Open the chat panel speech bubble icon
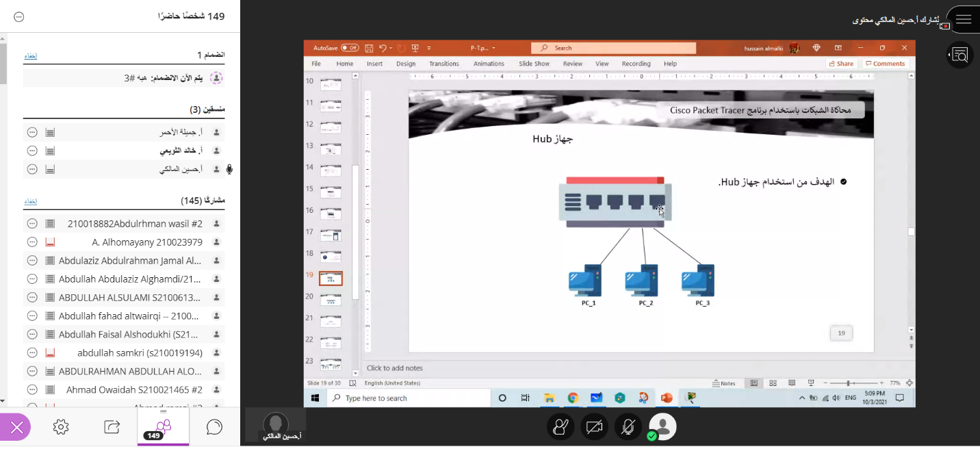 coord(214,427)
